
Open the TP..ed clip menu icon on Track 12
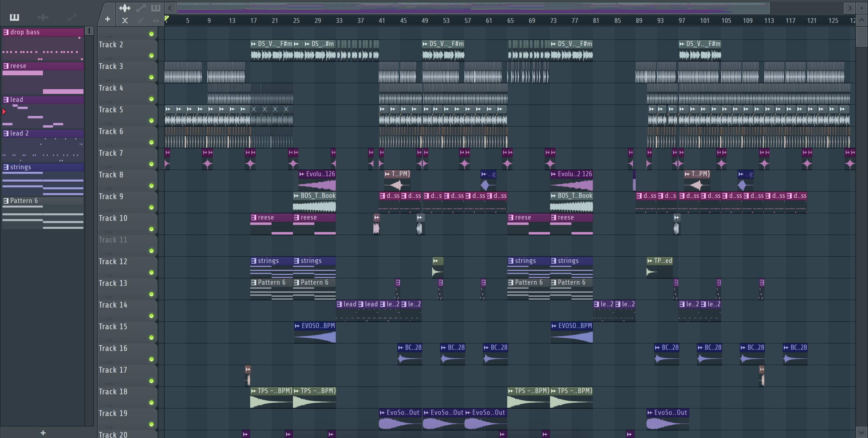(650, 261)
